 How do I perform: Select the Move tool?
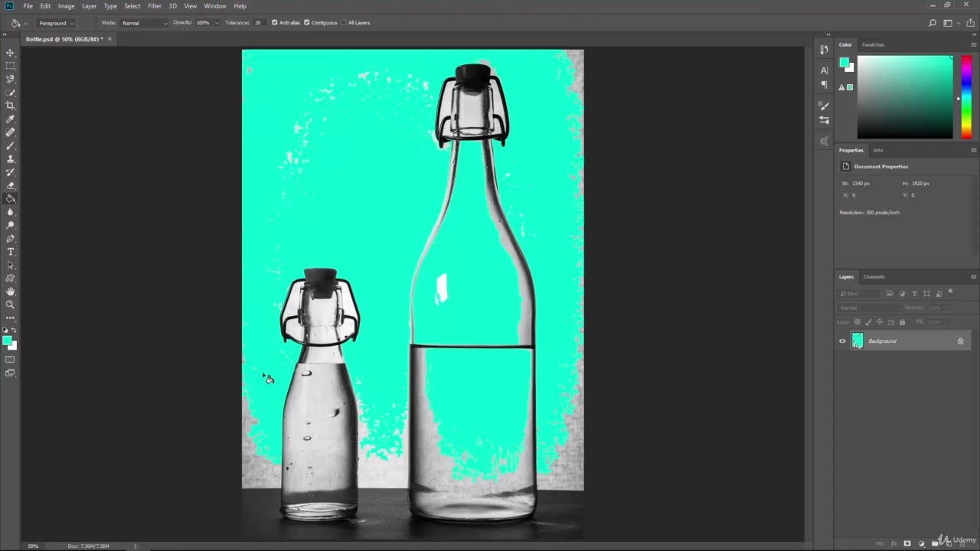pyautogui.click(x=10, y=53)
